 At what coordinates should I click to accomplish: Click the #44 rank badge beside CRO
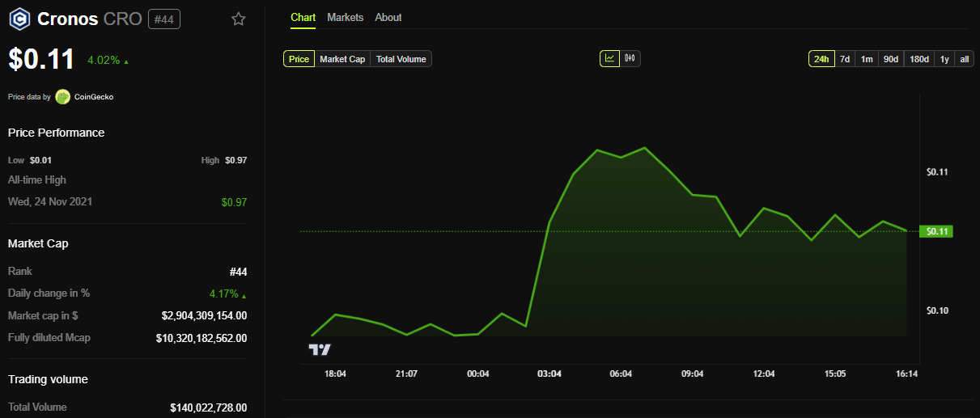(x=164, y=19)
